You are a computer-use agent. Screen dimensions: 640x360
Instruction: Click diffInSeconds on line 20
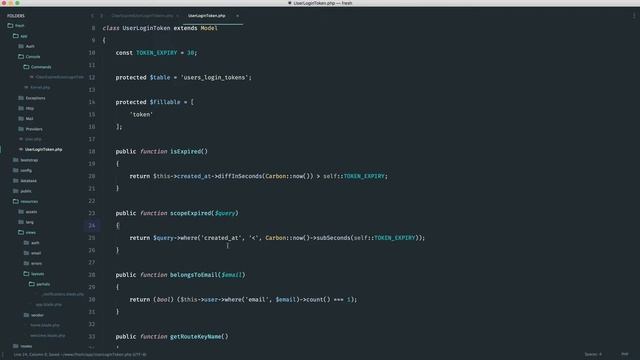[x=239, y=176]
